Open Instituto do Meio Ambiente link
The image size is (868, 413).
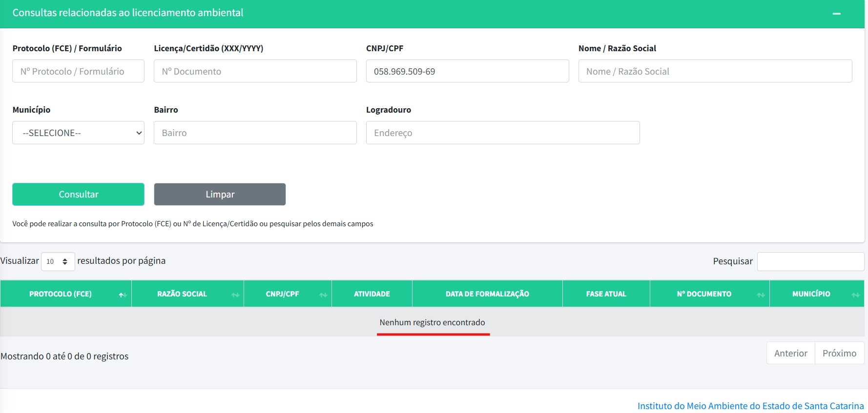pos(750,406)
